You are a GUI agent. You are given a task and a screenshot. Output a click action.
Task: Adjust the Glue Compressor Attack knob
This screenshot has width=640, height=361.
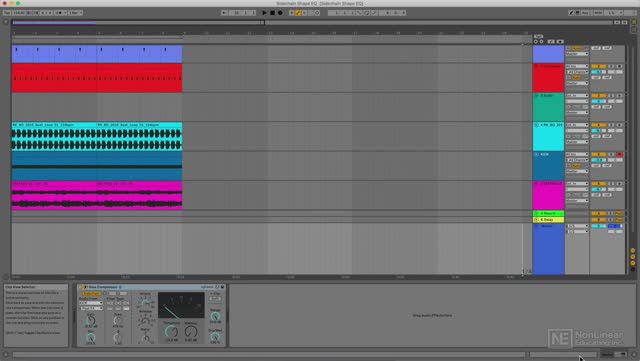click(145, 303)
